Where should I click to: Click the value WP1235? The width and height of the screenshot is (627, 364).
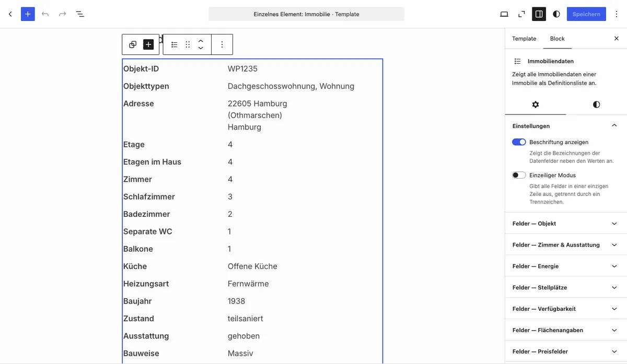click(242, 69)
